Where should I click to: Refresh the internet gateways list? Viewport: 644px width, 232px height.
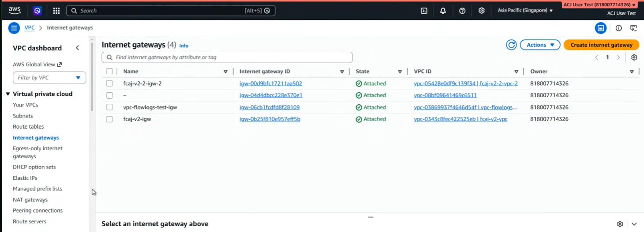tap(511, 45)
